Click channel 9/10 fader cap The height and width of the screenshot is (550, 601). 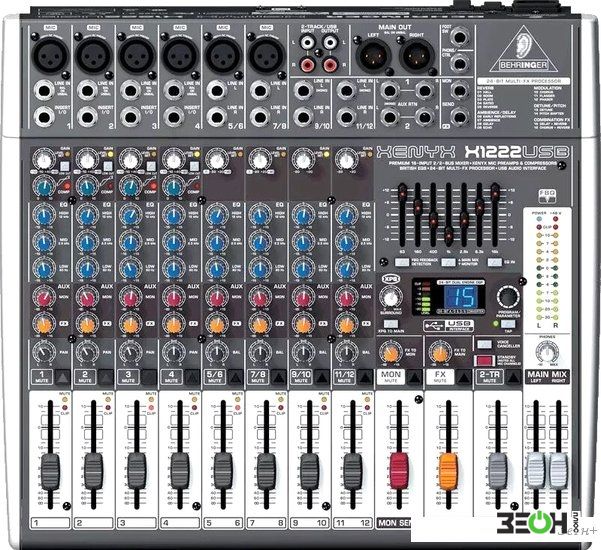[310, 471]
